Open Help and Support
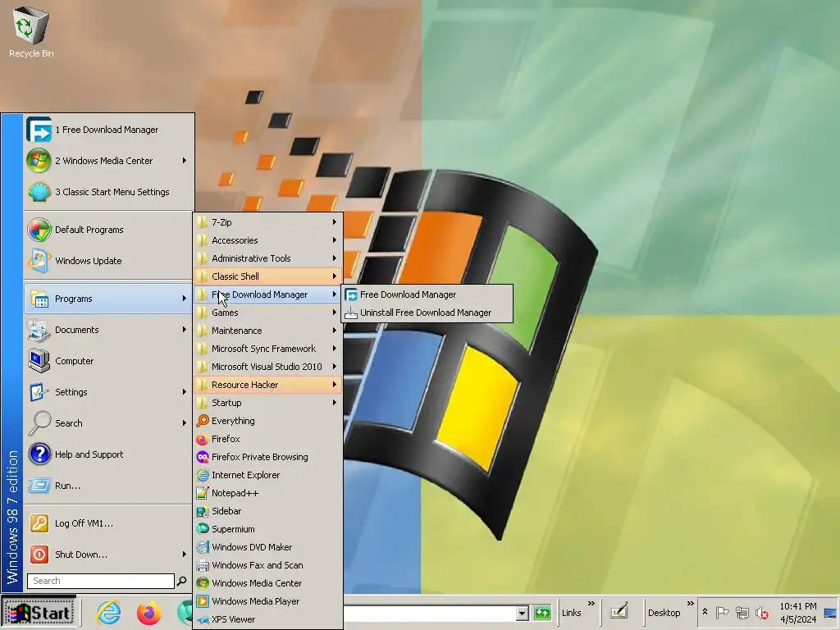This screenshot has height=630, width=840. pyautogui.click(x=109, y=454)
